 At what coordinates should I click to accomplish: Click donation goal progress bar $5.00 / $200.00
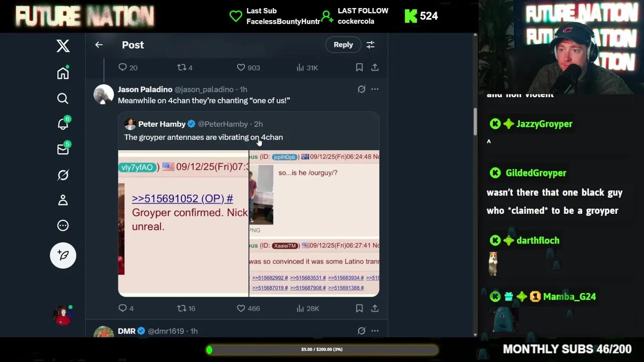pyautogui.click(x=322, y=349)
